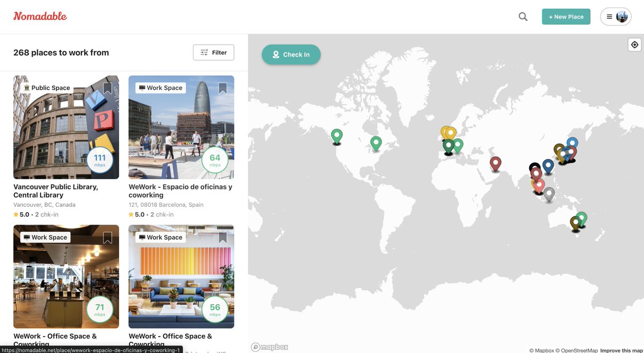Open the OpenStreetMap attribution link
The image size is (644, 353).
click(x=577, y=350)
